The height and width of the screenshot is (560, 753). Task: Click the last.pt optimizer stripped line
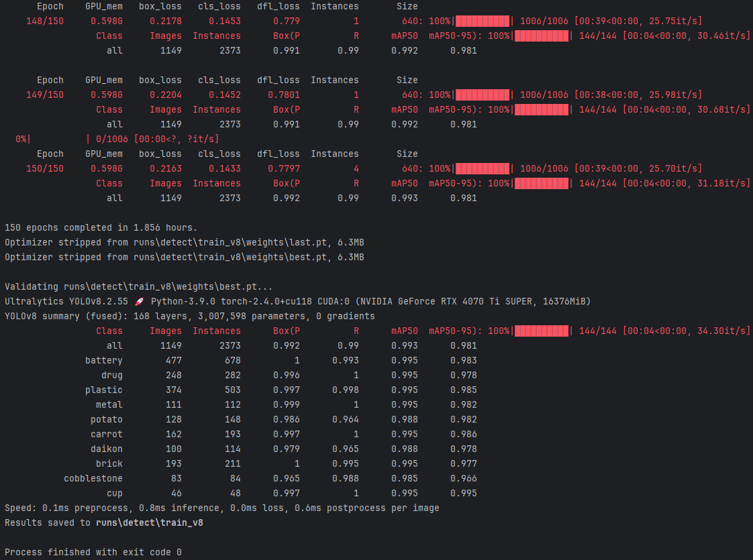[x=185, y=243]
